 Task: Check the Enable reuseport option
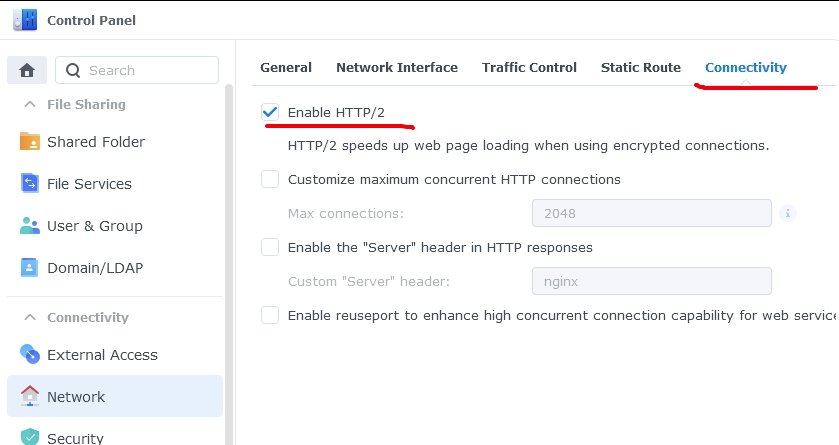270,315
